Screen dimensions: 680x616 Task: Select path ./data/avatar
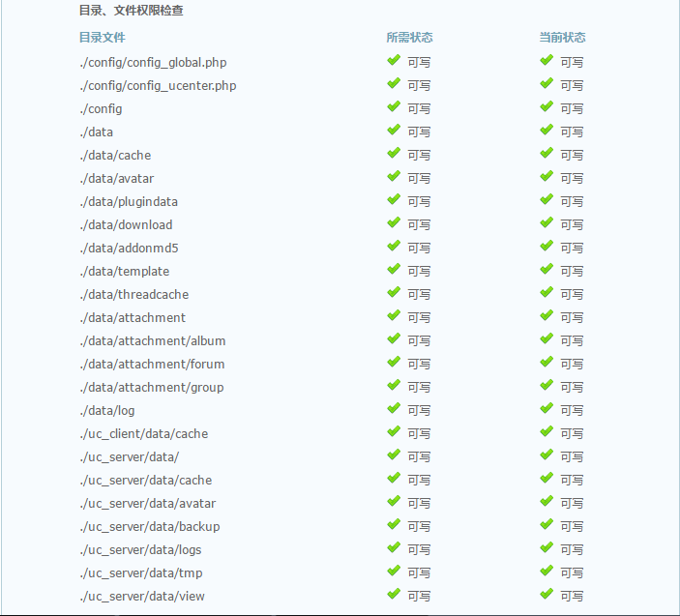point(117,179)
